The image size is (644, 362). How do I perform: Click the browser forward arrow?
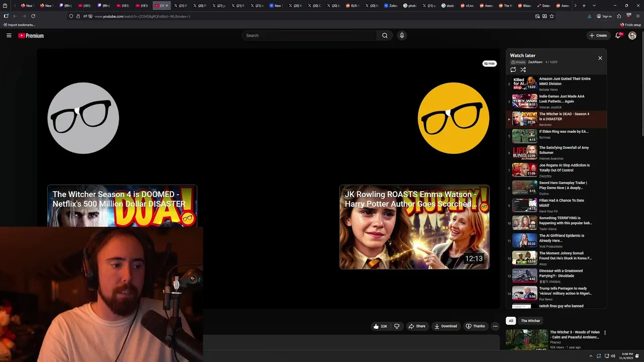pyautogui.click(x=24, y=16)
